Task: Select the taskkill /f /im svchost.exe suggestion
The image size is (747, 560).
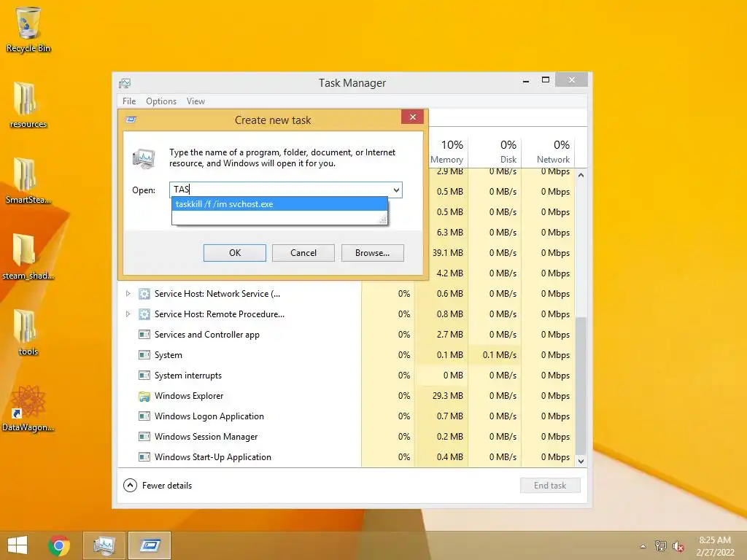Action: pyautogui.click(x=279, y=204)
